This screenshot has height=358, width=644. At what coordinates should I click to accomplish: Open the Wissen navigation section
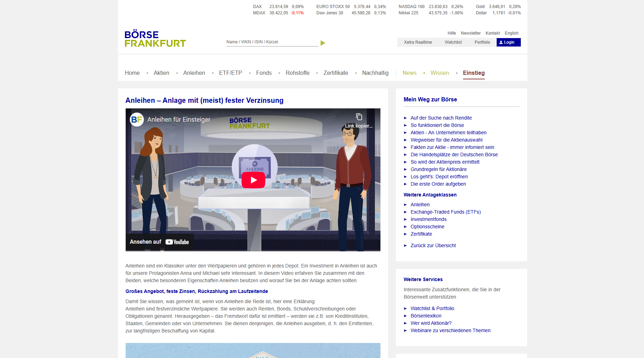click(439, 73)
